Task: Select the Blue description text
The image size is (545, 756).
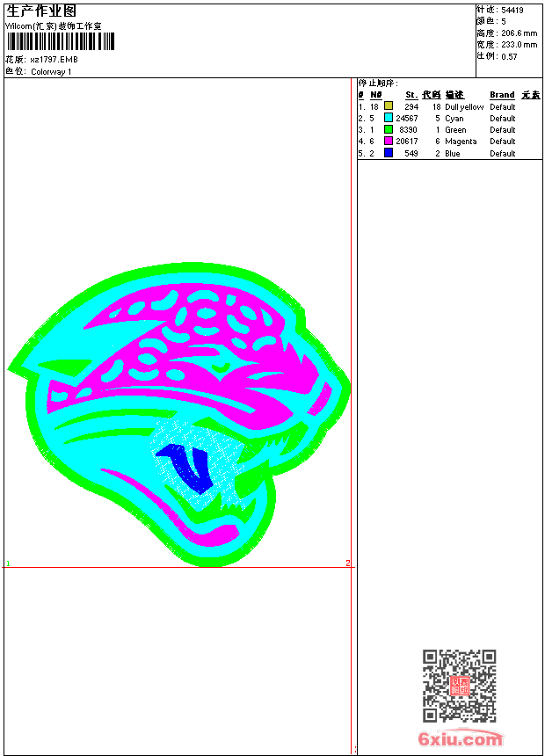Action: click(453, 154)
